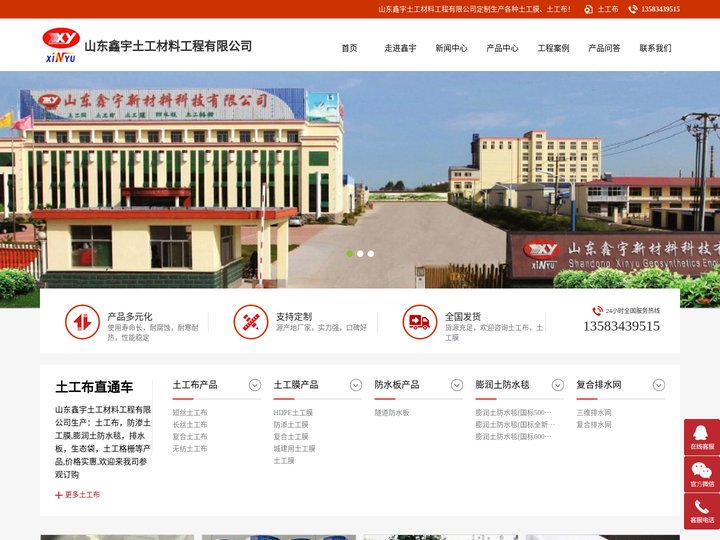Click 复合排水网 category heading
Screen dimensions: 720x540
599,384
